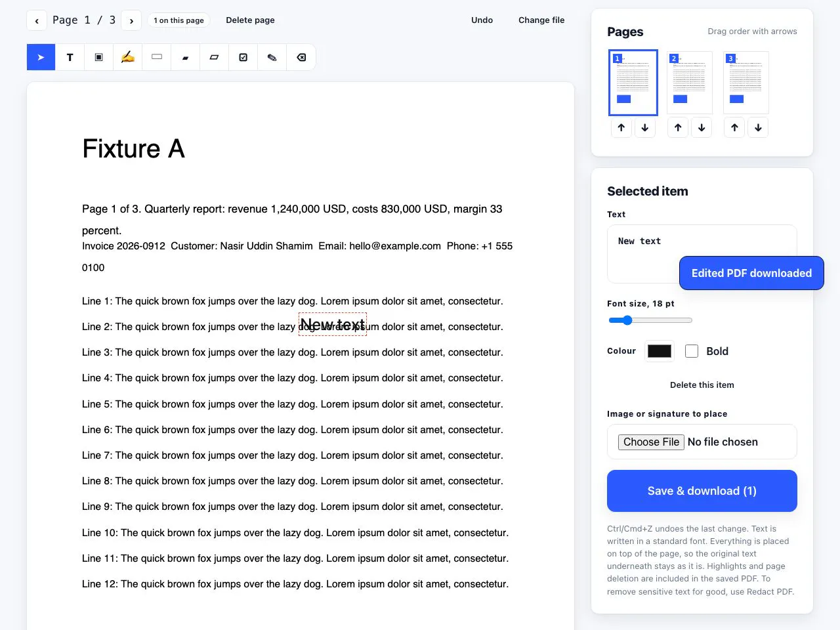Move page 1 down in order

[x=645, y=127]
